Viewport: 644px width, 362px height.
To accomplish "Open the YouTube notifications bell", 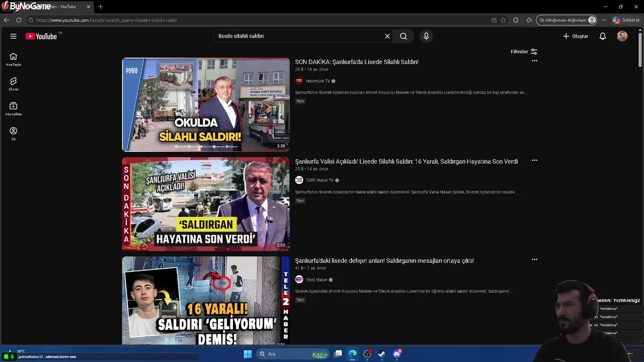I will (x=603, y=36).
